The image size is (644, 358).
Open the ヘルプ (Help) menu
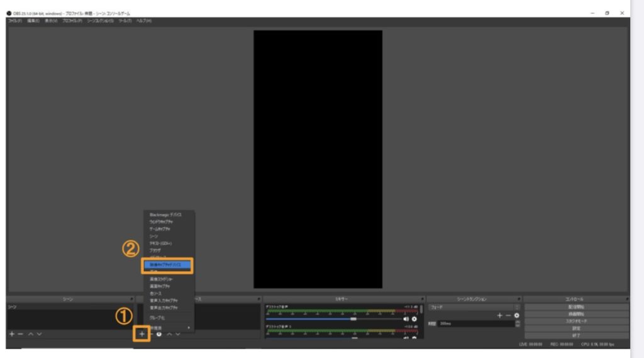[x=144, y=21]
